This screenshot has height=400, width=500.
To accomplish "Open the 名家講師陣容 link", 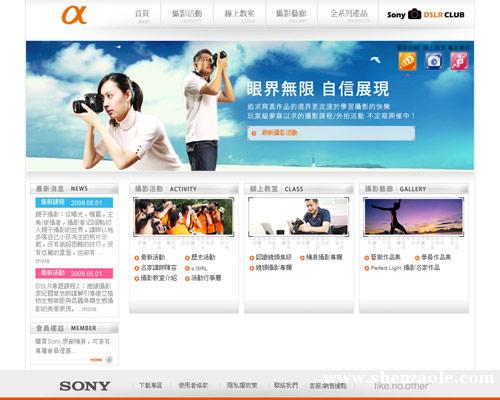I will pos(159,268).
